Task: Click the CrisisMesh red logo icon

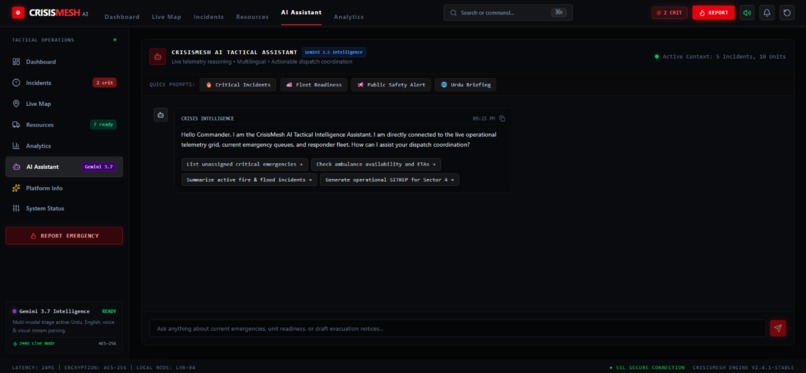Action: click(18, 13)
